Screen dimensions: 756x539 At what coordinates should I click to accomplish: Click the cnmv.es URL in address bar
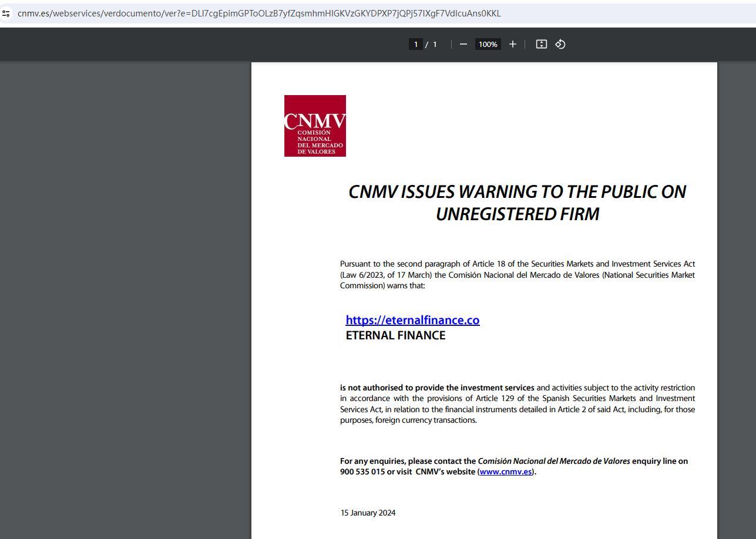point(258,14)
